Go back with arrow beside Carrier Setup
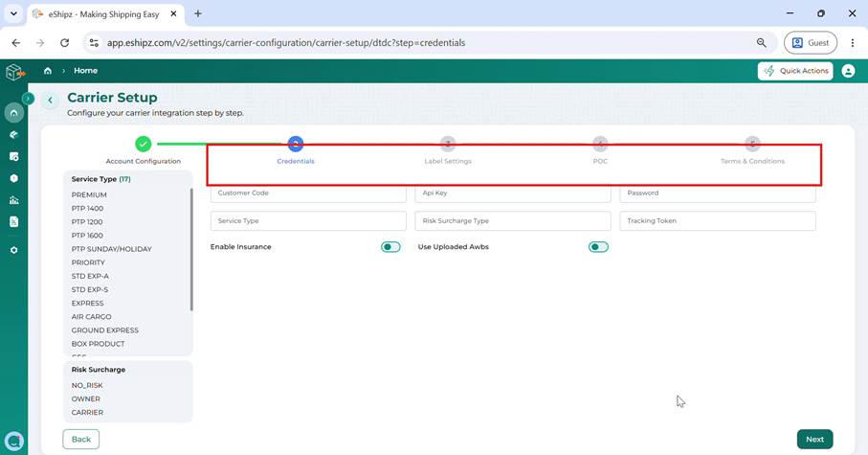The image size is (868, 455). click(50, 100)
